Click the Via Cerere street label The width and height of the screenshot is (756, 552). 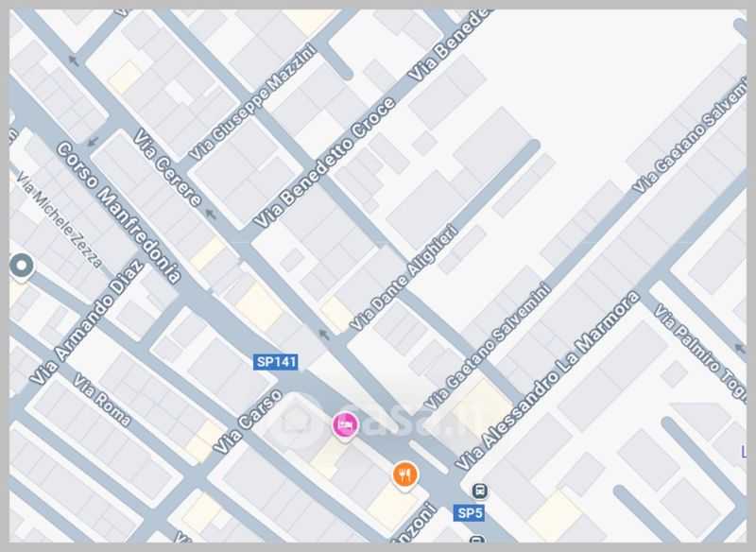[x=167, y=167]
